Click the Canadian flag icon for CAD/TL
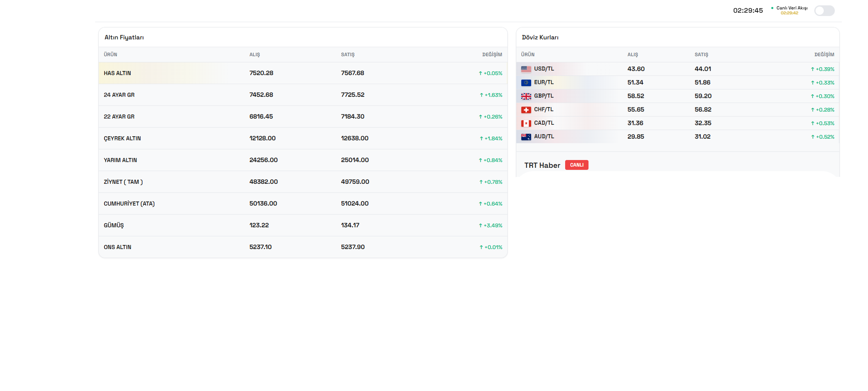 pyautogui.click(x=526, y=123)
